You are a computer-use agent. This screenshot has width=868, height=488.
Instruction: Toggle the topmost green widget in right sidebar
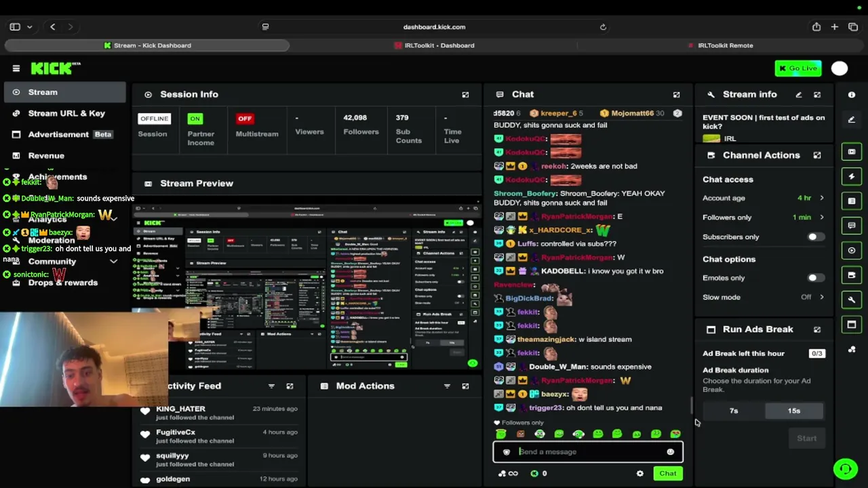pyautogui.click(x=852, y=152)
